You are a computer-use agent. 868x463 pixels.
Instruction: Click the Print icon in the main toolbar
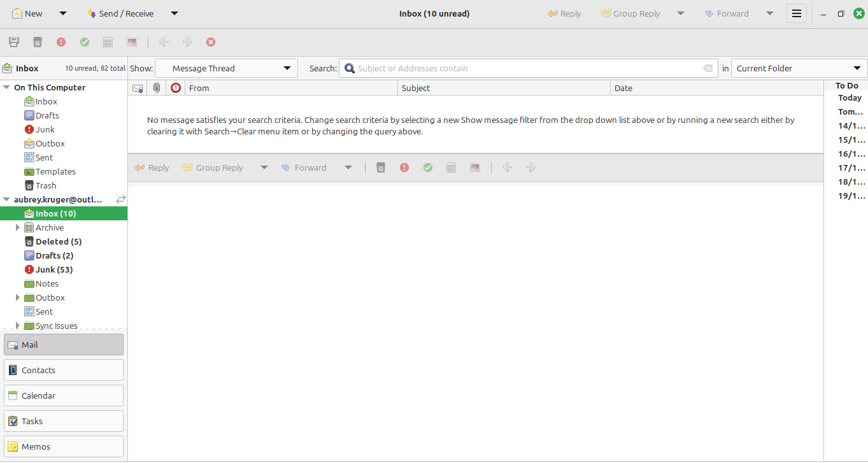14,42
